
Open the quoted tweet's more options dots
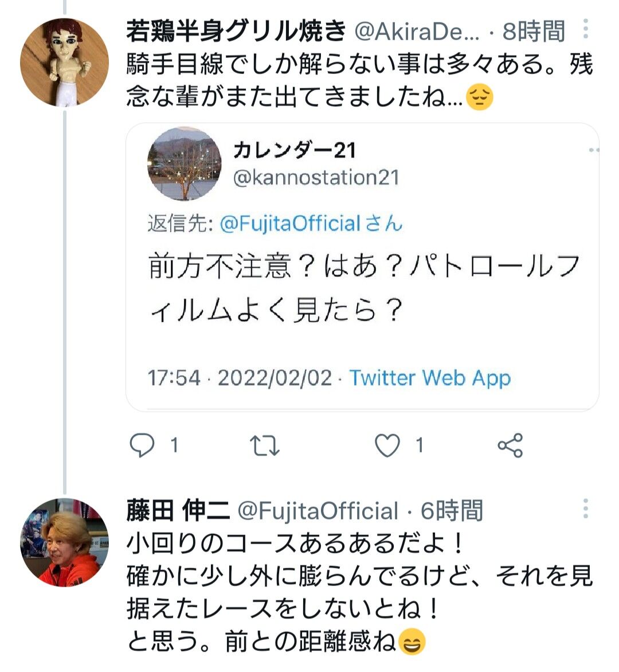tap(594, 150)
